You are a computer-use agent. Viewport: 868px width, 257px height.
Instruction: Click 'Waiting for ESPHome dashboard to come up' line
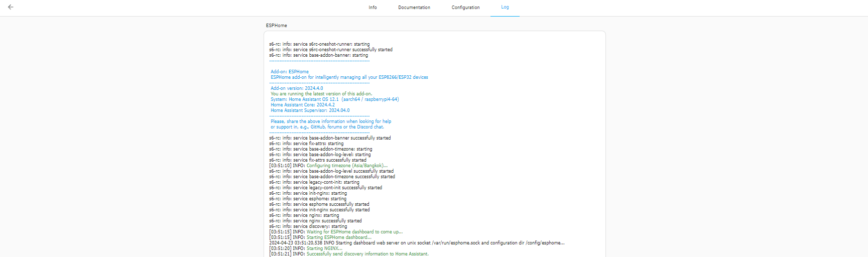coord(336,232)
